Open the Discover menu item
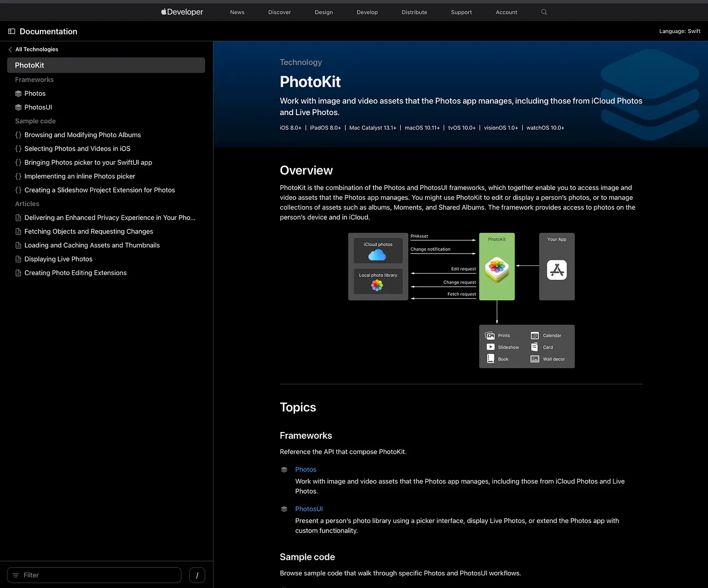The width and height of the screenshot is (708, 588). [x=280, y=12]
